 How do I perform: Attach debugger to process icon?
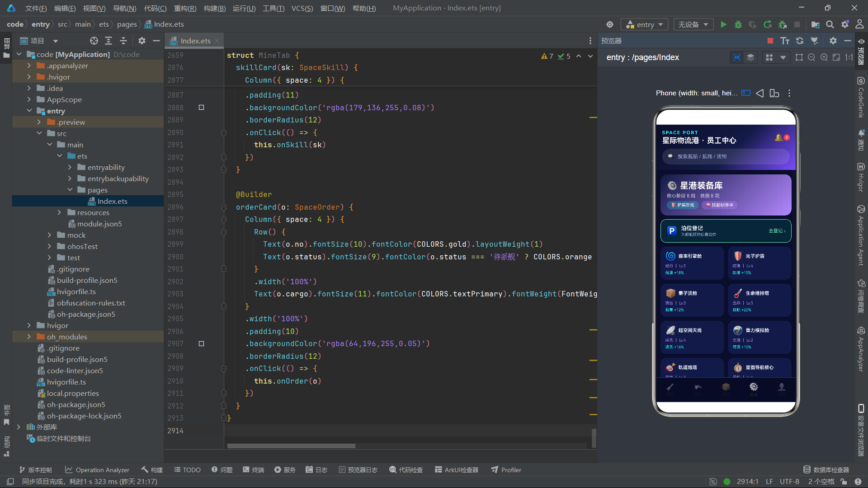tap(783, 24)
